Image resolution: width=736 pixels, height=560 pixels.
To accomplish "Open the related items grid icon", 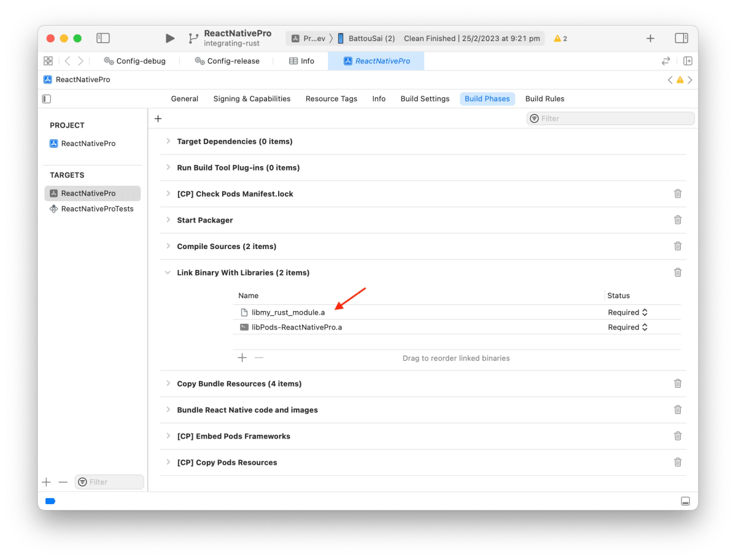I will (x=48, y=61).
